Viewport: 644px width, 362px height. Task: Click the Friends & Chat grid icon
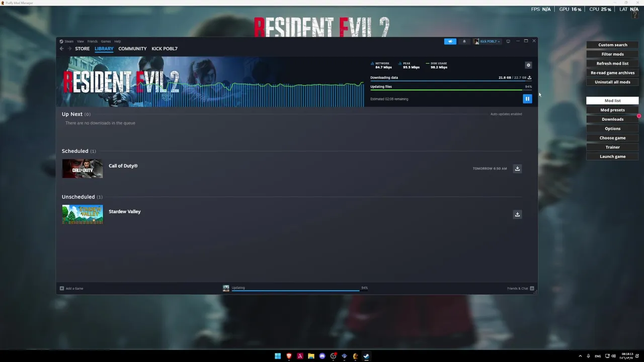pos(532,288)
